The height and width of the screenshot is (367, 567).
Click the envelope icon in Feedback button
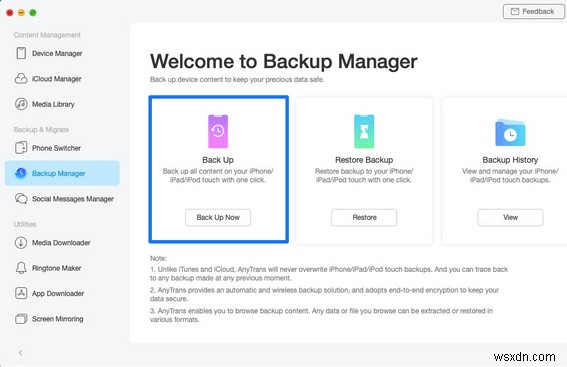point(515,12)
